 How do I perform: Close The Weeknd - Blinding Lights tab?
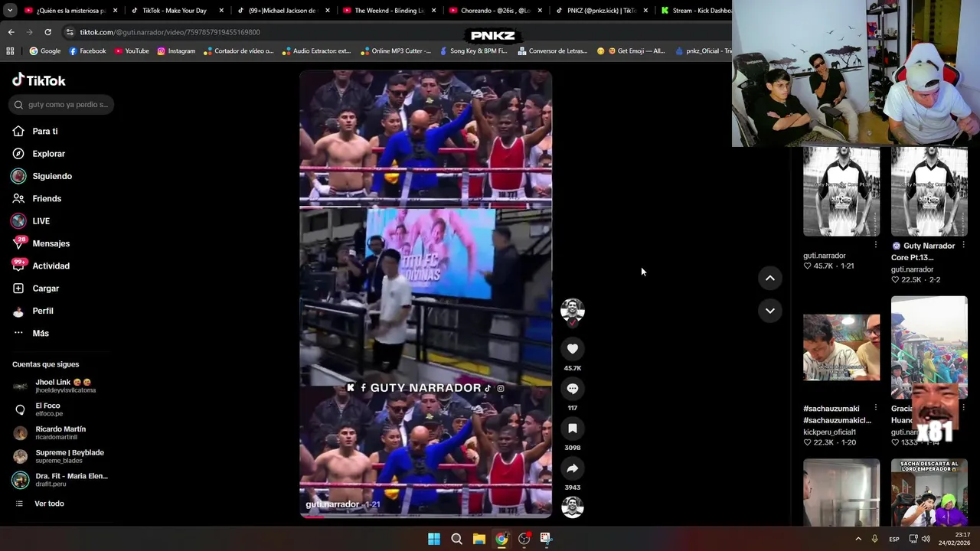pyautogui.click(x=433, y=11)
